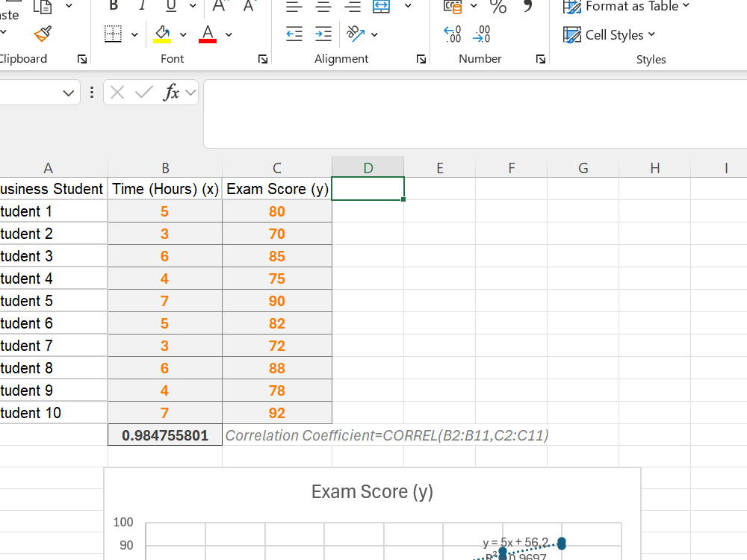Image resolution: width=747 pixels, height=560 pixels.
Task: Apply red Font Color
Action: pyautogui.click(x=208, y=34)
